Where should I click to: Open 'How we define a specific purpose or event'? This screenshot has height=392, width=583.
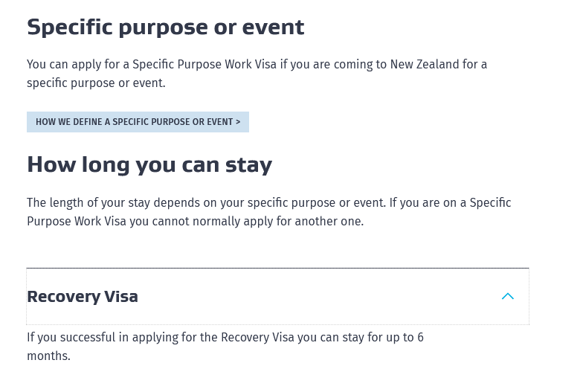(x=138, y=122)
